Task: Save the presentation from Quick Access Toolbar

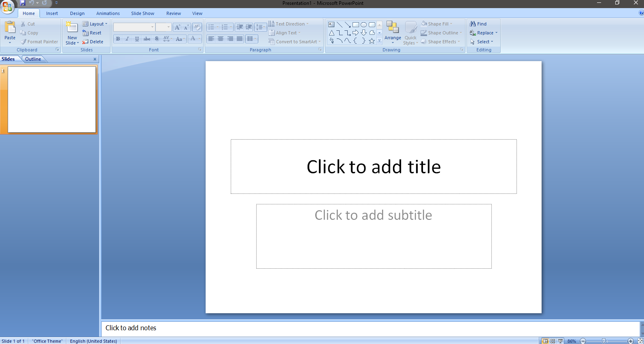Action: pos(23,3)
